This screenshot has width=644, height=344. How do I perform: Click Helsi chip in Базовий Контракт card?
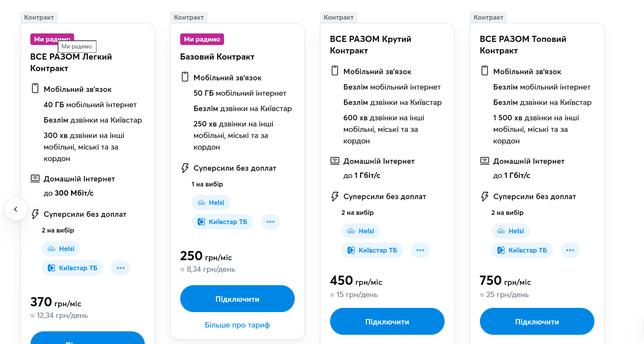click(x=211, y=203)
